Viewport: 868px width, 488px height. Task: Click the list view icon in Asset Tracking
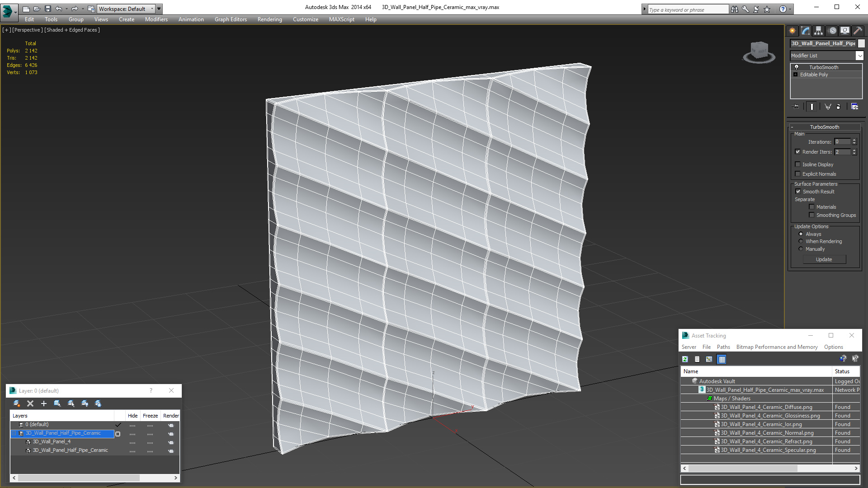click(x=697, y=359)
